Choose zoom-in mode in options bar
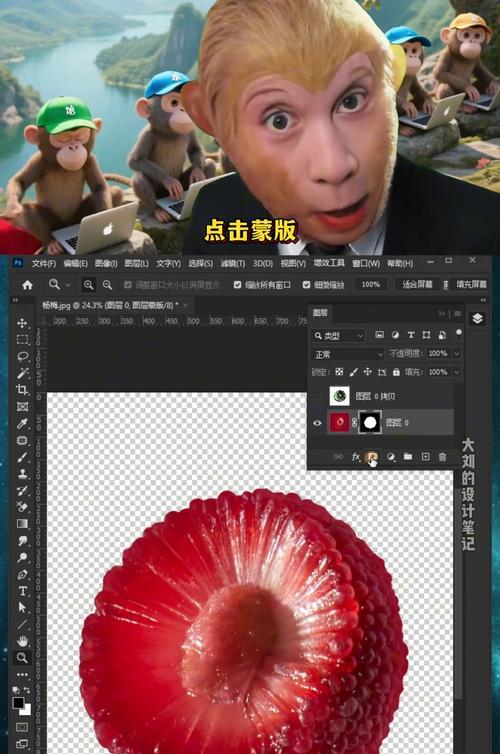The width and height of the screenshot is (500, 754). click(x=88, y=285)
